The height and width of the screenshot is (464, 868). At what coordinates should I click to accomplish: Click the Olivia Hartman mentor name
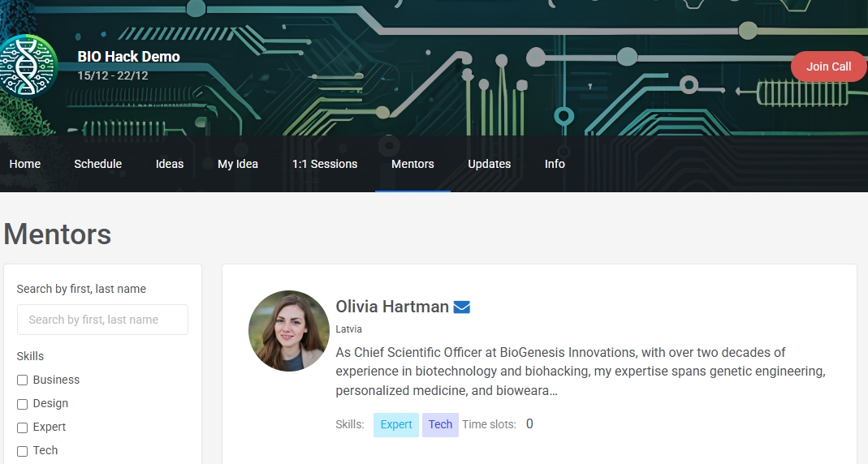[x=392, y=307]
